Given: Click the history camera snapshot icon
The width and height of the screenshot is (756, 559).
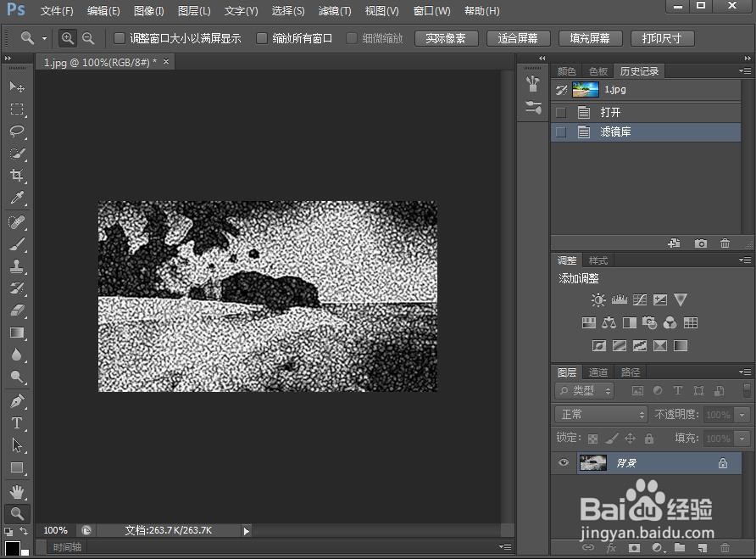Looking at the screenshot, I should [701, 243].
